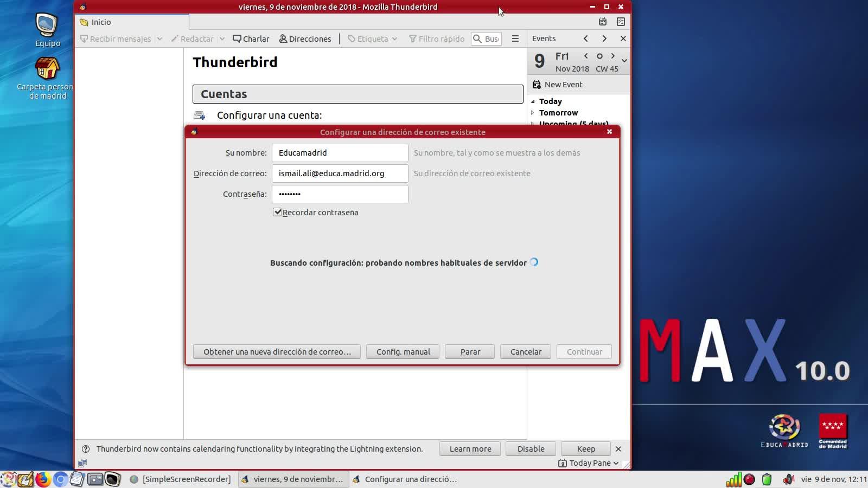
Task: Switch to the Inicio tab
Action: point(132,22)
